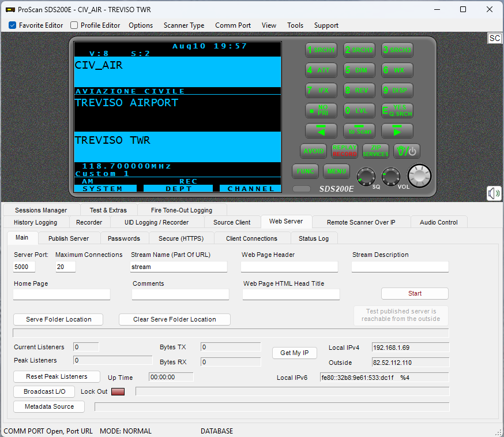Switch to the Test & Extras tab
Image resolution: width=504 pixels, height=437 pixels.
tap(108, 210)
